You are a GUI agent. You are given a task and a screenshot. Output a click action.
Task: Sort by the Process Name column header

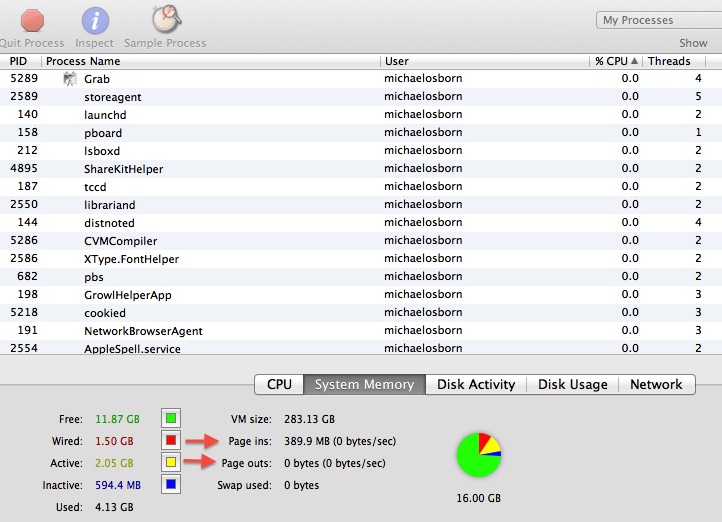[211, 61]
